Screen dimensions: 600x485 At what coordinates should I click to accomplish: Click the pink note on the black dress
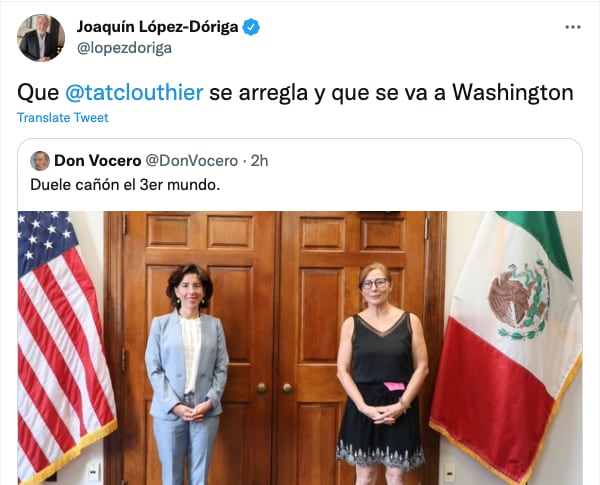[x=394, y=386]
